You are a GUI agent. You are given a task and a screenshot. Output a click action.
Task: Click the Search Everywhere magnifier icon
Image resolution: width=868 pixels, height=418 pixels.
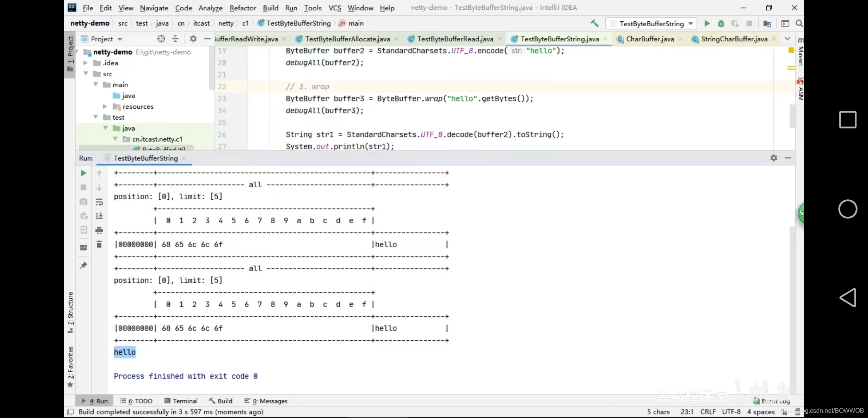coord(799,24)
